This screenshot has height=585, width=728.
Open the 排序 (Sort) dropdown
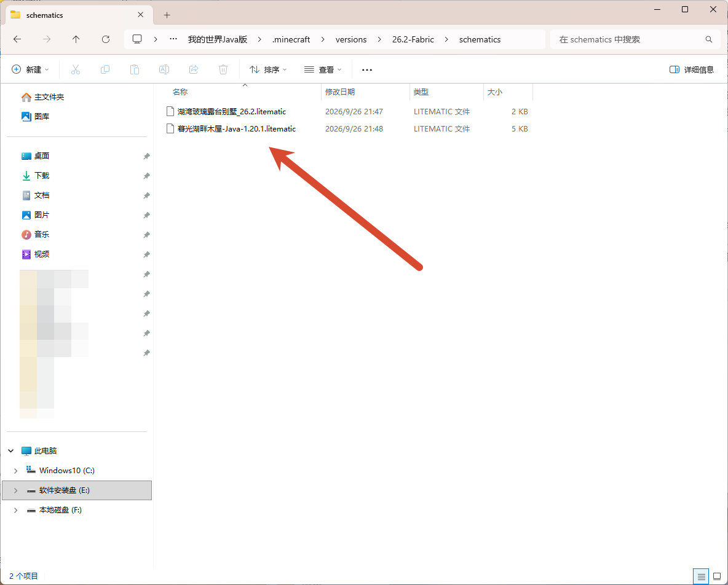(x=268, y=69)
